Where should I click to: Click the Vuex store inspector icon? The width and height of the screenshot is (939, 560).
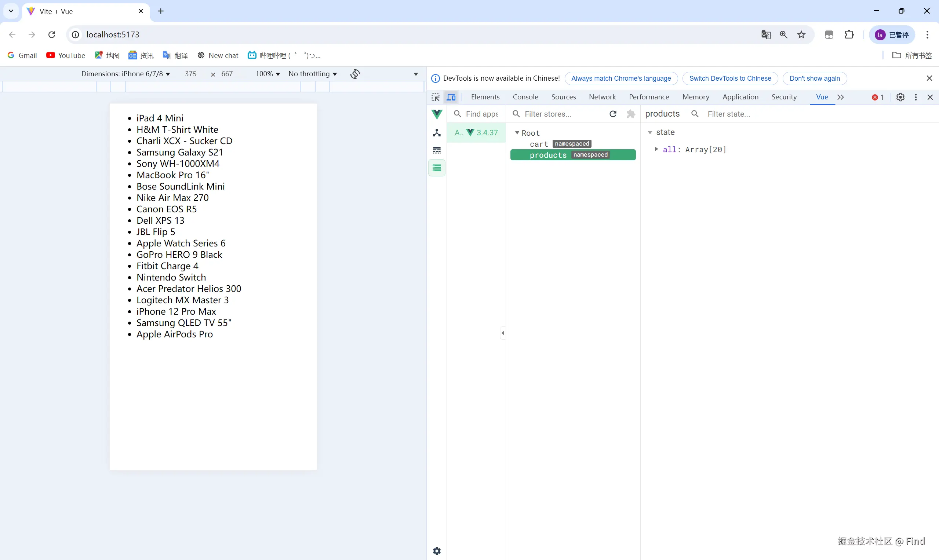[437, 168]
